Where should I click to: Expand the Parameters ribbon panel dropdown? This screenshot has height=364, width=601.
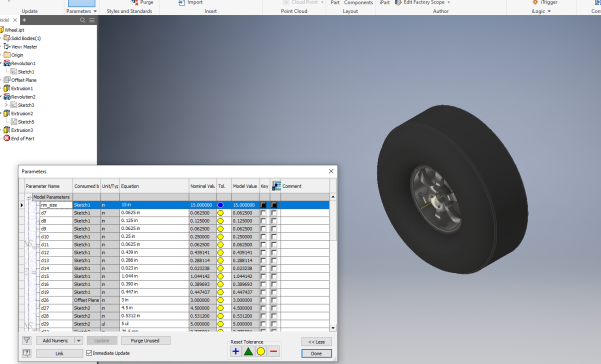coord(95,11)
